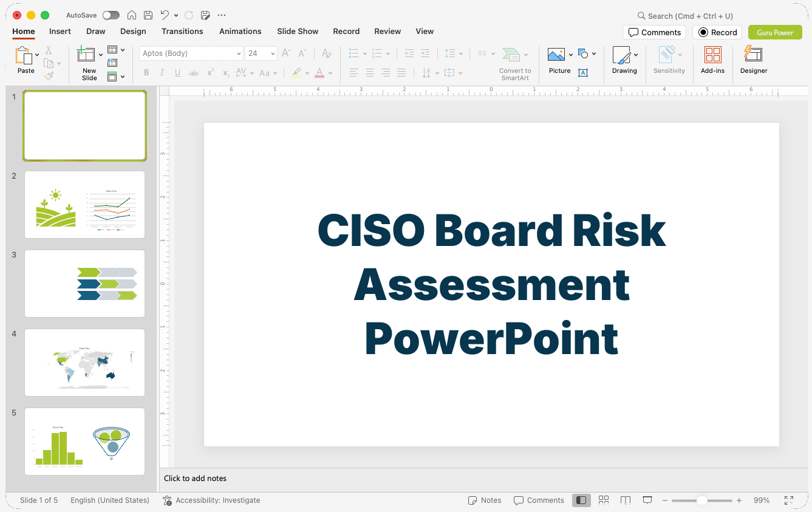Open the Record ribbon tab
Screen dimensions: 812x512
click(x=346, y=32)
